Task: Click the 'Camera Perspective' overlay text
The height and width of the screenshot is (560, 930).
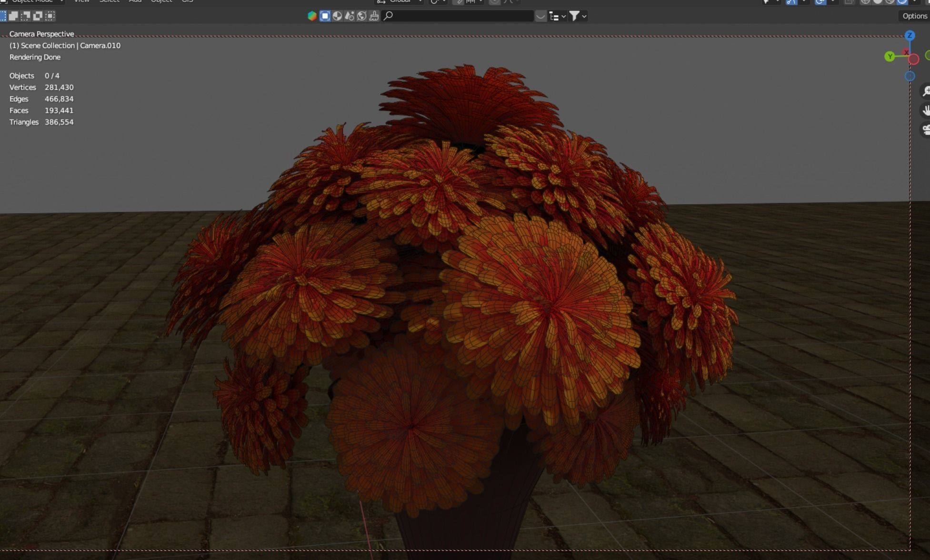Action: tap(41, 34)
